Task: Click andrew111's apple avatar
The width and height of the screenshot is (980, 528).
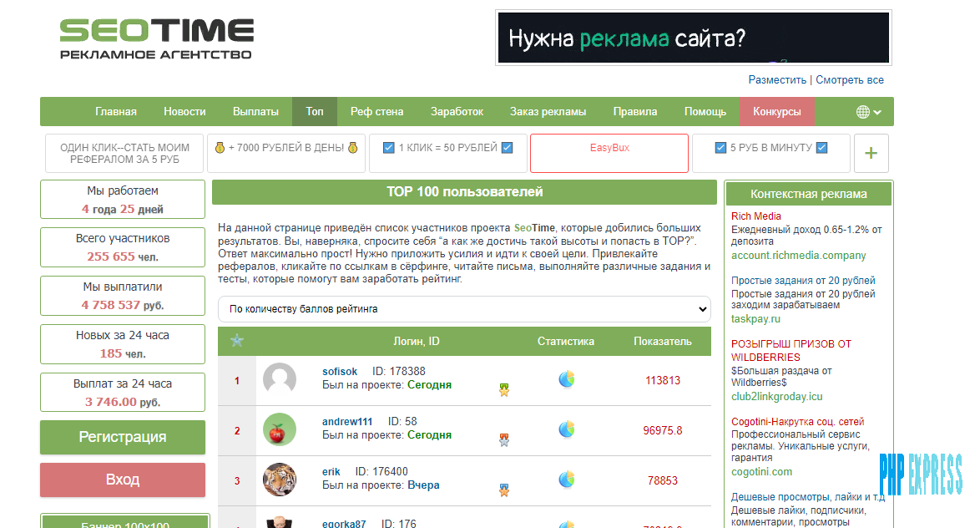Action: [x=280, y=429]
